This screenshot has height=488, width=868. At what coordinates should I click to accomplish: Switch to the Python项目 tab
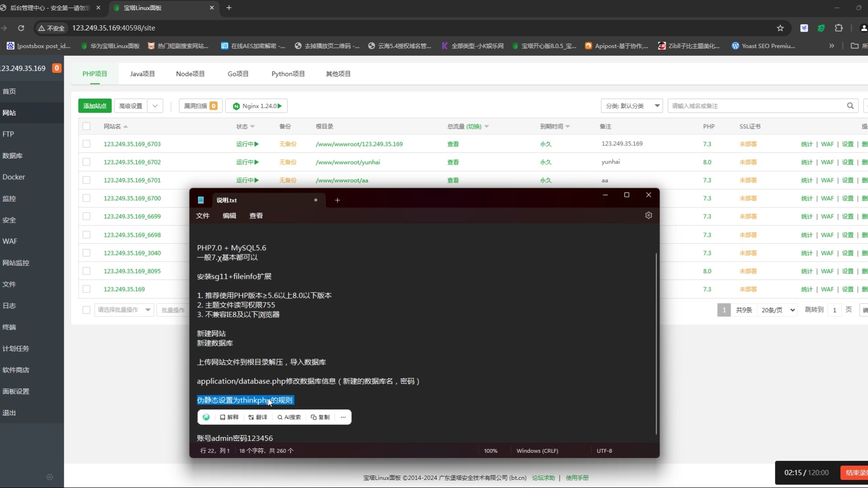[288, 74]
